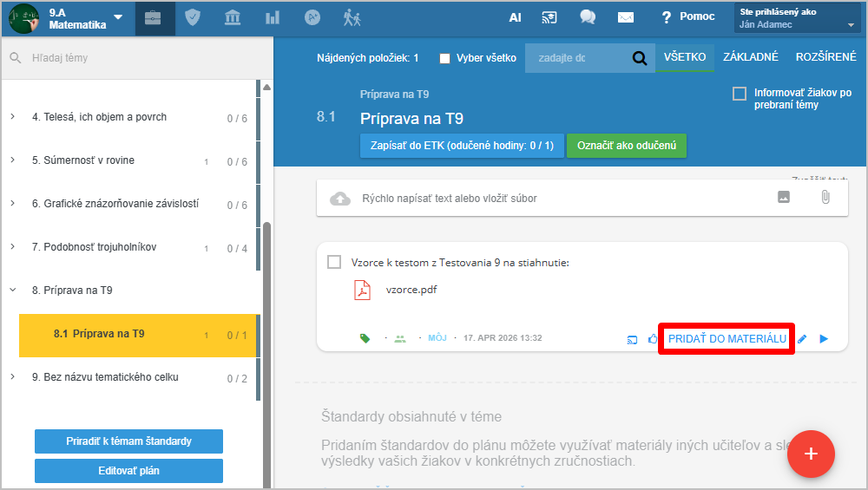Click the thumbs up like icon
Screen dimensions: 868x490
pyautogui.click(x=653, y=339)
